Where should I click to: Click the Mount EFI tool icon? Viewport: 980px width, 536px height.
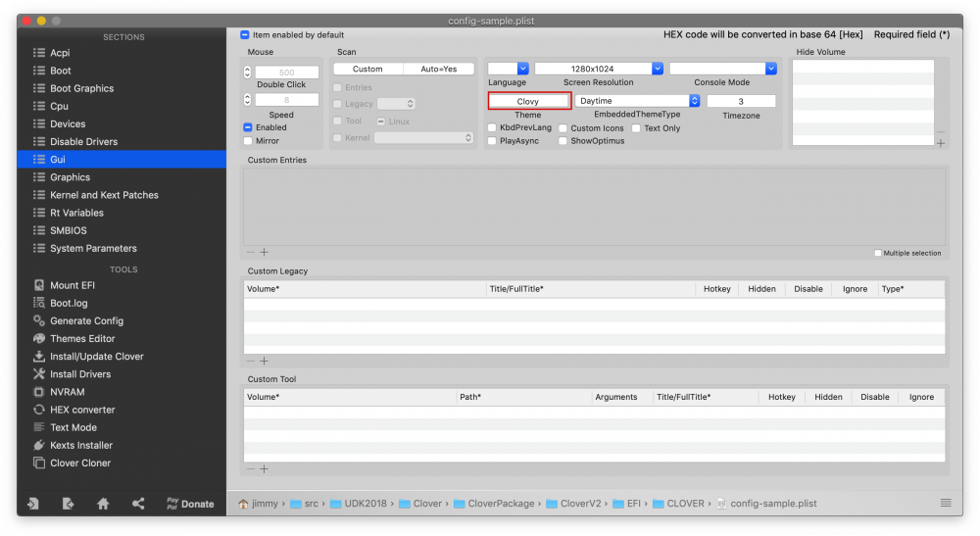tap(39, 285)
